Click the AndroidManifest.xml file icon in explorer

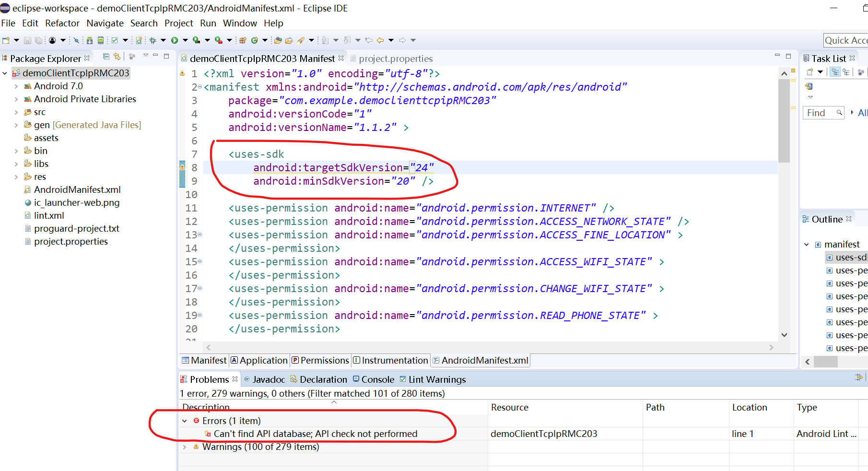pyautogui.click(x=28, y=189)
